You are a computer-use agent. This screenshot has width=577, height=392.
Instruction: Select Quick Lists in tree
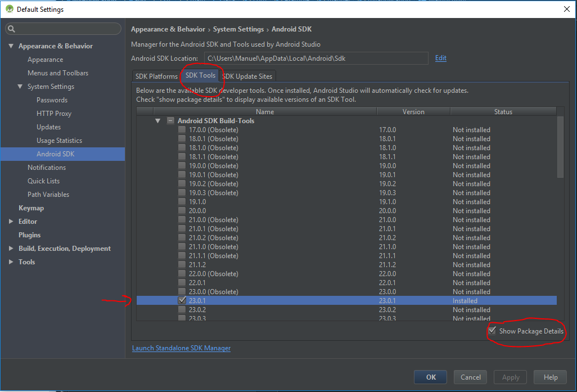click(x=43, y=181)
